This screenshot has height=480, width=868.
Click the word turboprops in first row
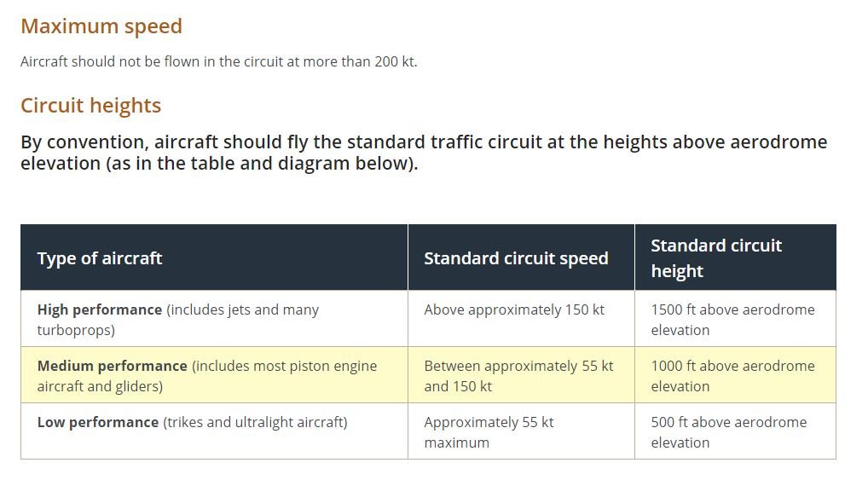click(x=73, y=331)
